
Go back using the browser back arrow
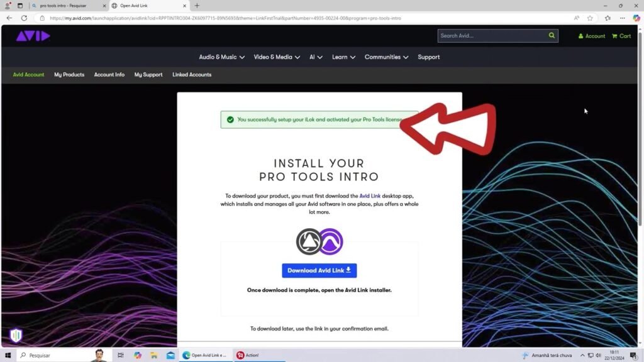(9, 18)
